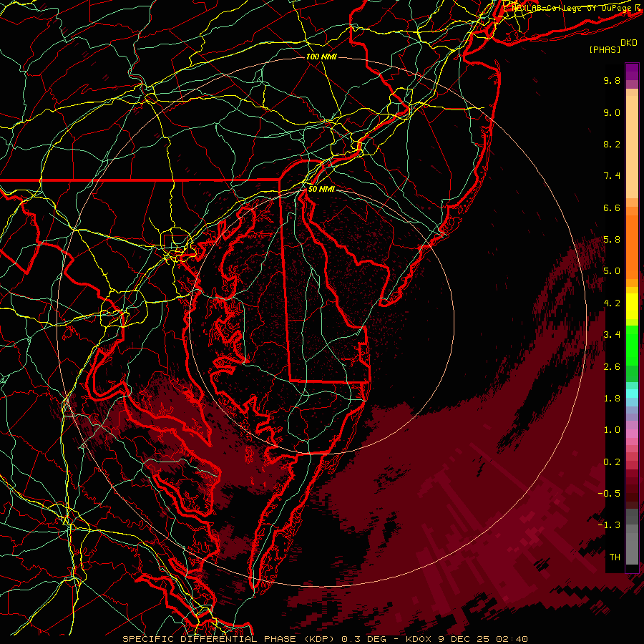
Task: Click the cyan segment of the color bar
Action: pos(632,394)
